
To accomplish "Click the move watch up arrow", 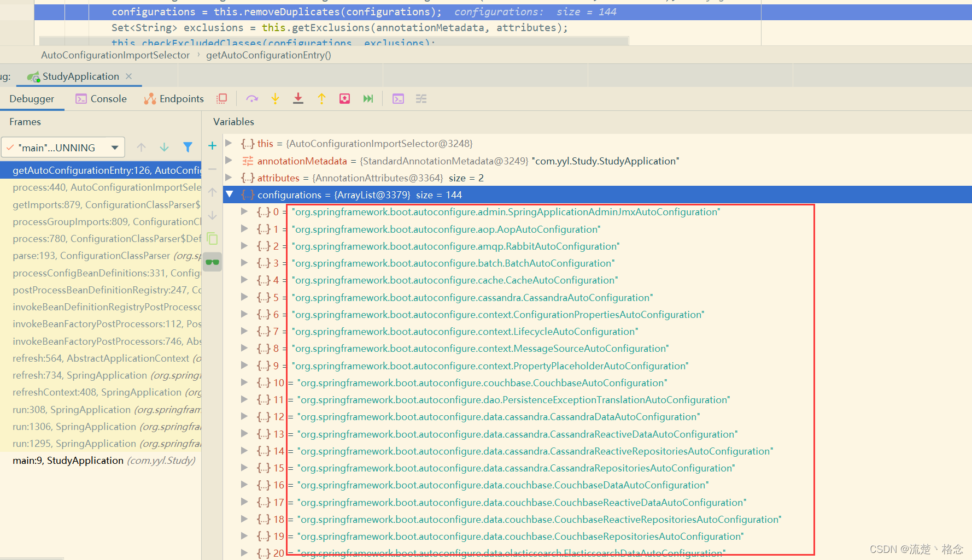I will (212, 192).
